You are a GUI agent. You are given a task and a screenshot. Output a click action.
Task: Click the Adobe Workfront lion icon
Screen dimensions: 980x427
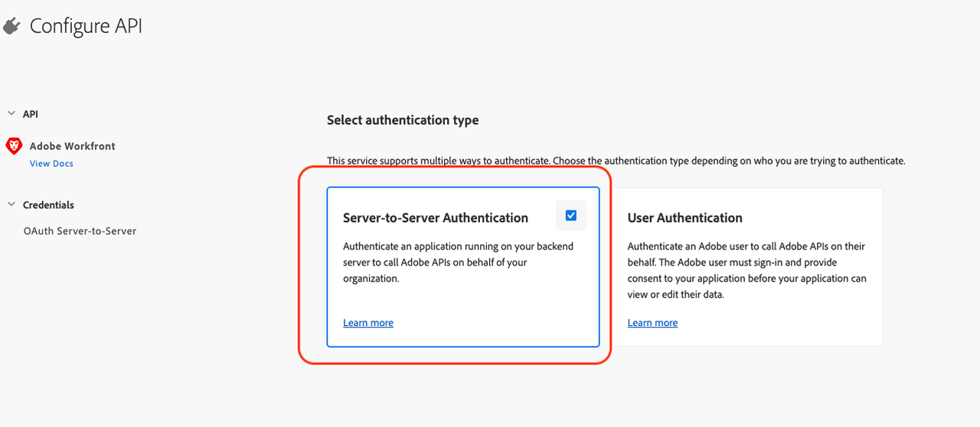tap(14, 145)
